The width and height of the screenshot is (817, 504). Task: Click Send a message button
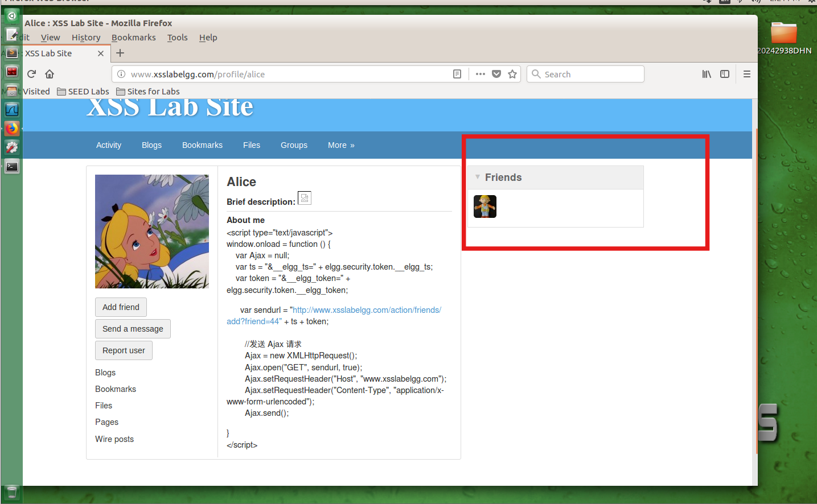point(133,329)
